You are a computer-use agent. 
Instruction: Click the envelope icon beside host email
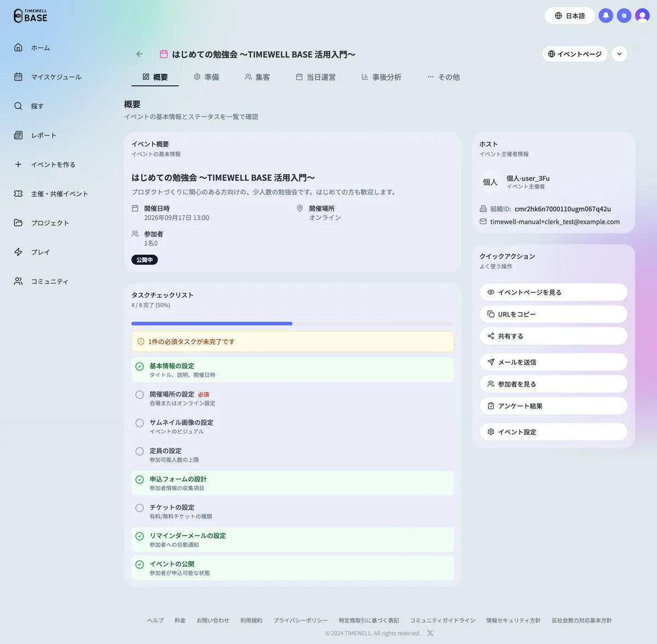point(483,222)
